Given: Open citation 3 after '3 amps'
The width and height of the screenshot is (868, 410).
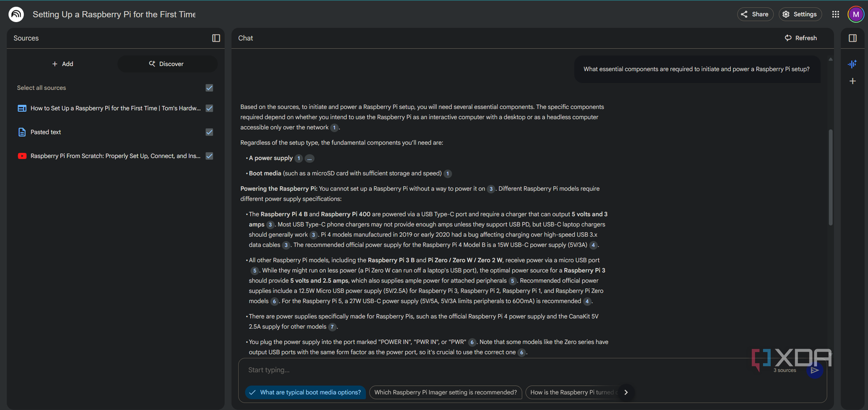Looking at the screenshot, I should [x=270, y=225].
